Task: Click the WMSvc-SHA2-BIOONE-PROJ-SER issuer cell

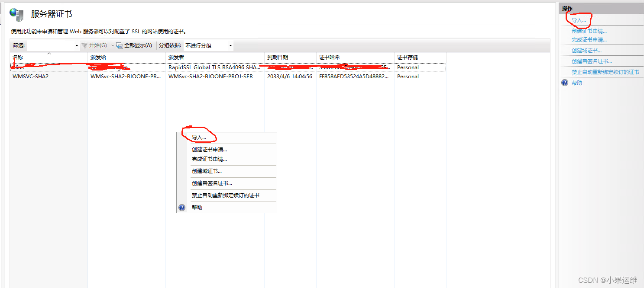Action: [x=210, y=77]
